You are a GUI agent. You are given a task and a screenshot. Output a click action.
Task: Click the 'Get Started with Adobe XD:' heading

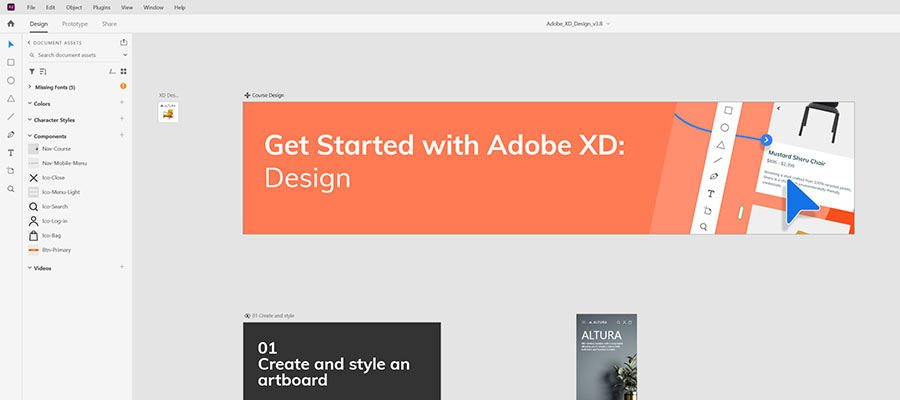[x=444, y=145]
